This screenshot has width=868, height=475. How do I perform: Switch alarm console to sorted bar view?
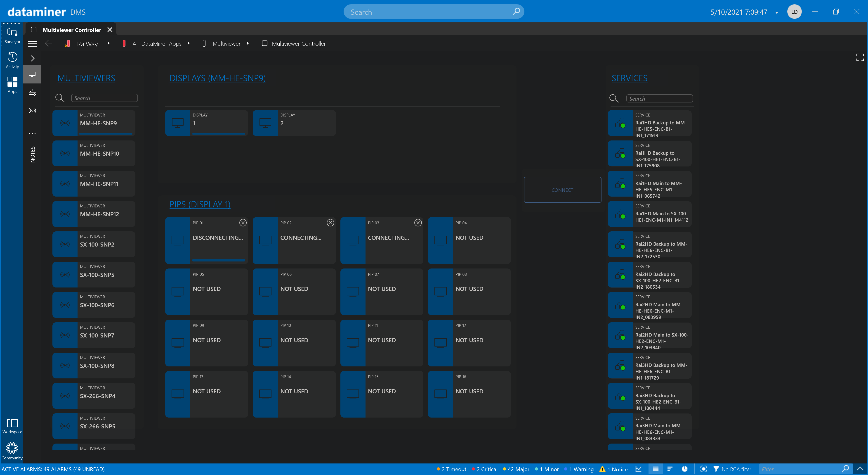point(670,469)
